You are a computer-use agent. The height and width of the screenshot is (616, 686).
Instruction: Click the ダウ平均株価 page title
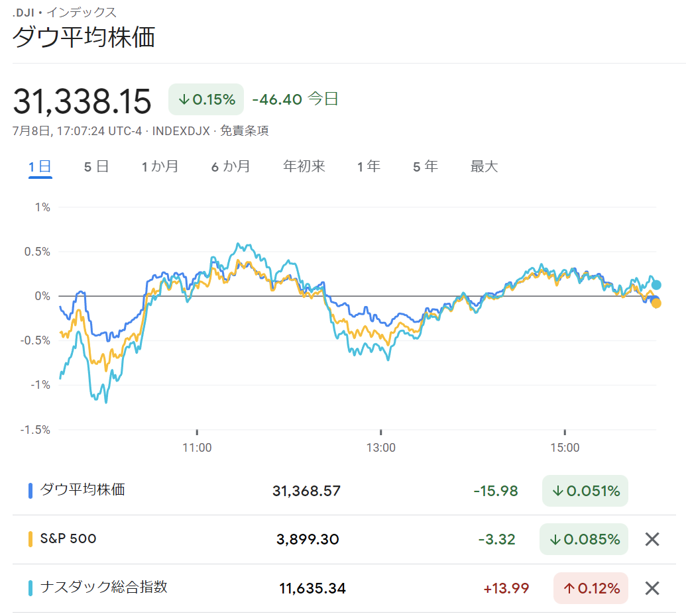coord(84,36)
